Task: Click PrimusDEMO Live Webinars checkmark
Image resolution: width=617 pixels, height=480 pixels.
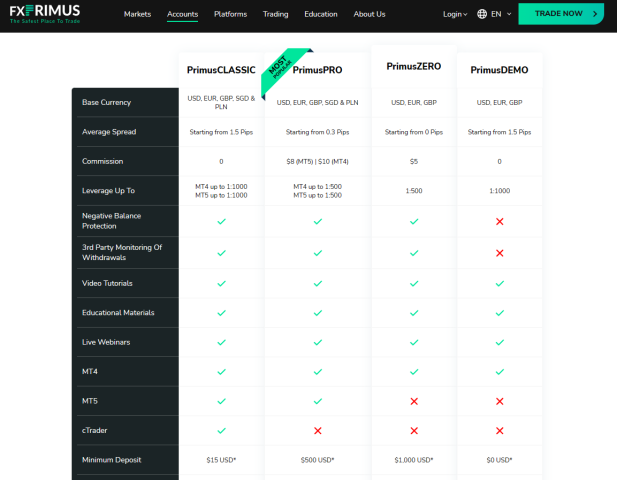Action: (500, 342)
